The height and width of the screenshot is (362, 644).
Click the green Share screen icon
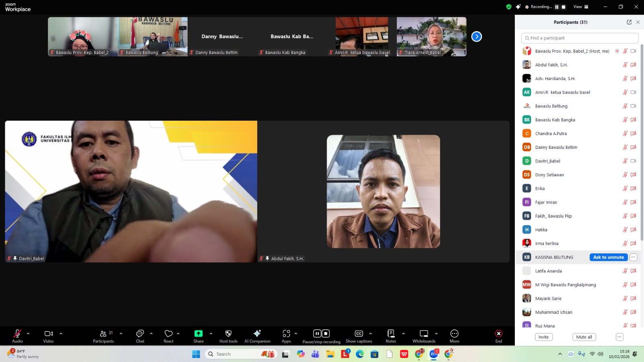(198, 334)
